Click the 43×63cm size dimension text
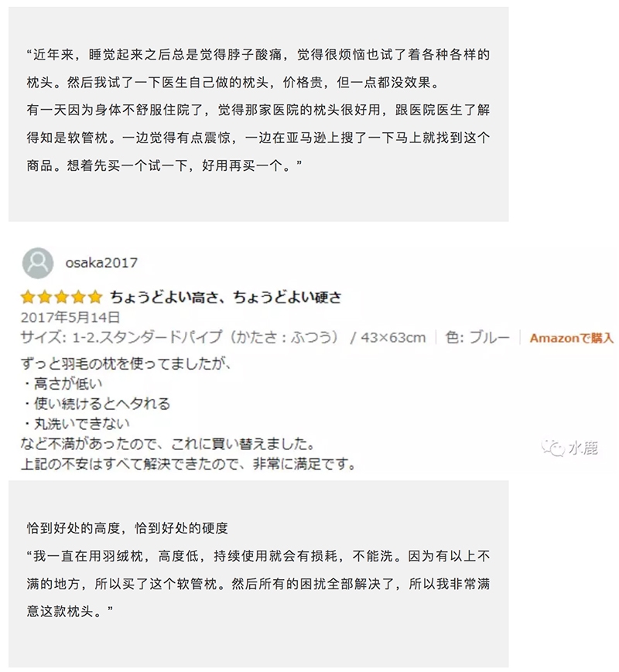 393,338
